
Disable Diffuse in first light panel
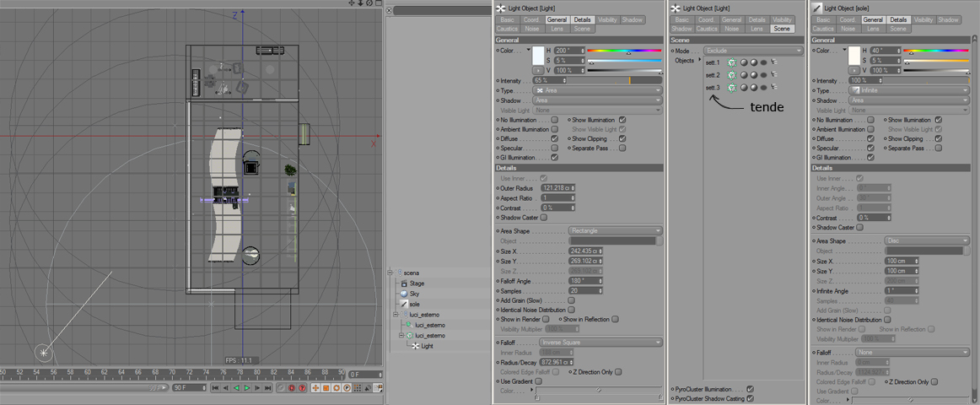pyautogui.click(x=554, y=138)
